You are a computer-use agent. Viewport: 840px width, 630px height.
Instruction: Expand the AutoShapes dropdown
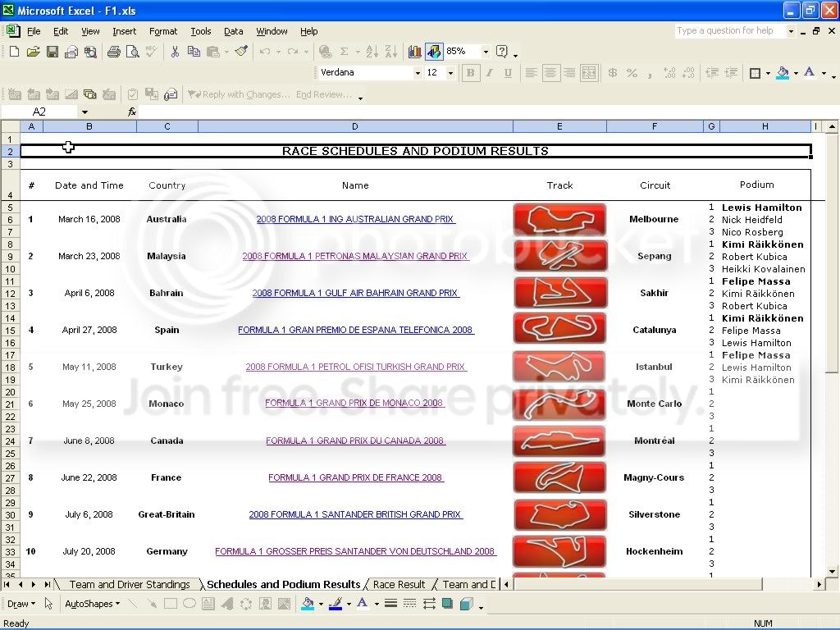[92, 604]
